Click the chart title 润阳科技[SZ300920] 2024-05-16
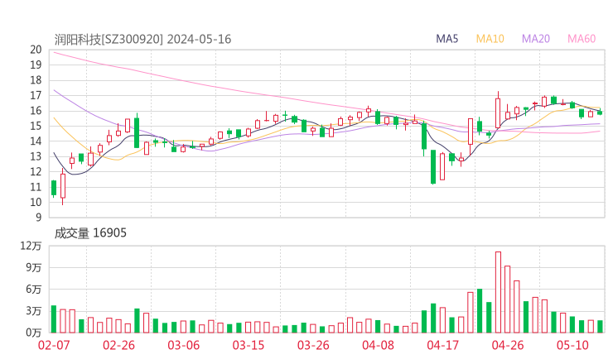This screenshot has width=613, height=364. [x=142, y=39]
